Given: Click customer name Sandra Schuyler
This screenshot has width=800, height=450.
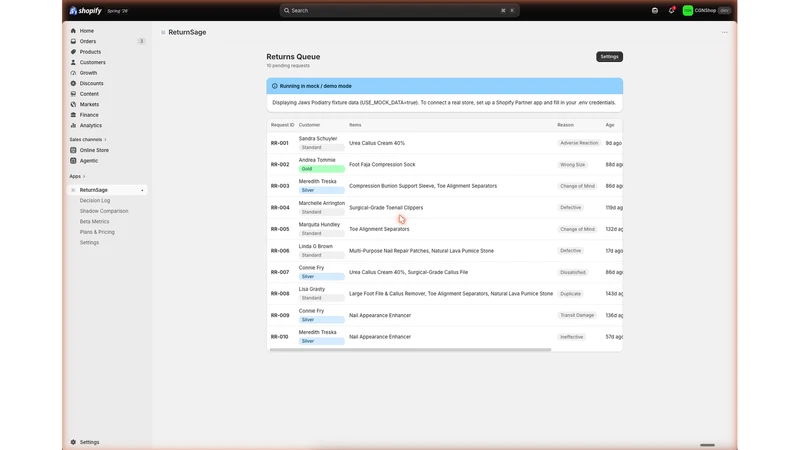Looking at the screenshot, I should [318, 139].
